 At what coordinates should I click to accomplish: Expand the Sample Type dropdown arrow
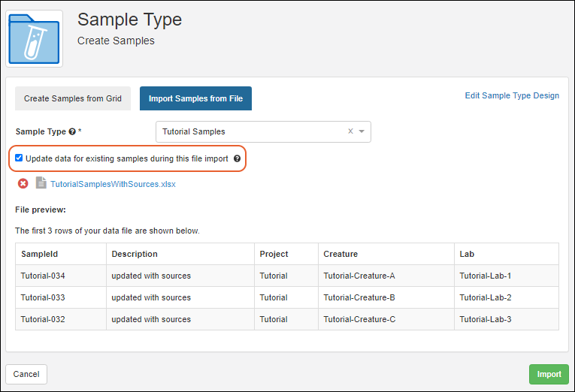[x=362, y=131]
